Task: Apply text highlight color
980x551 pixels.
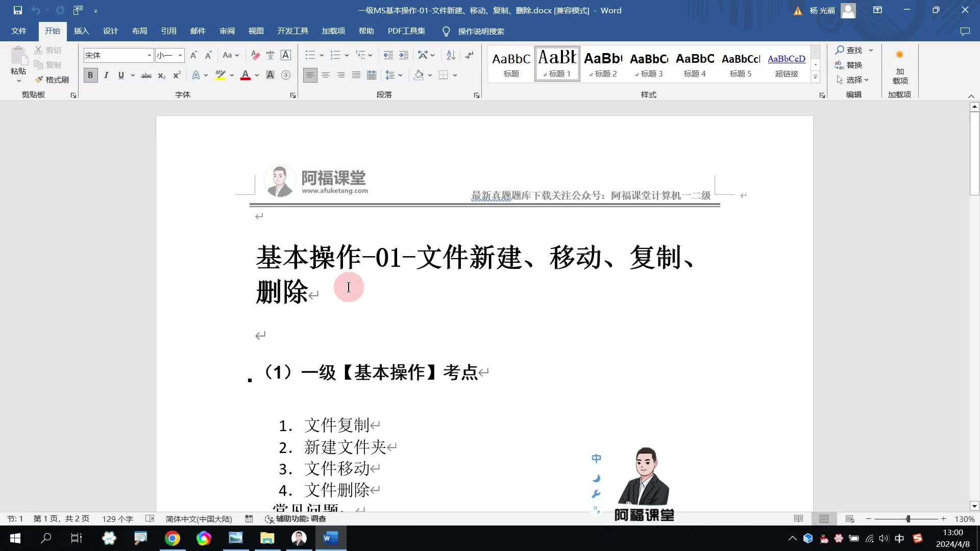Action: click(220, 75)
